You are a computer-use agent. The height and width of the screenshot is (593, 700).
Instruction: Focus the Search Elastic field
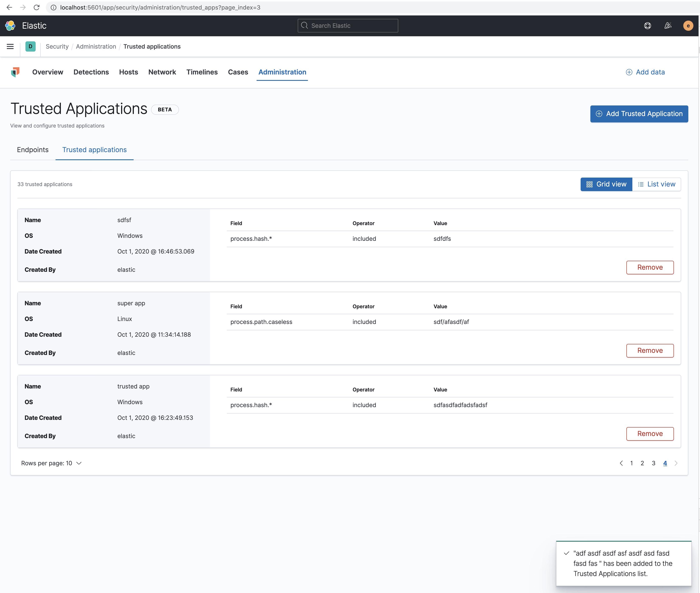point(348,25)
